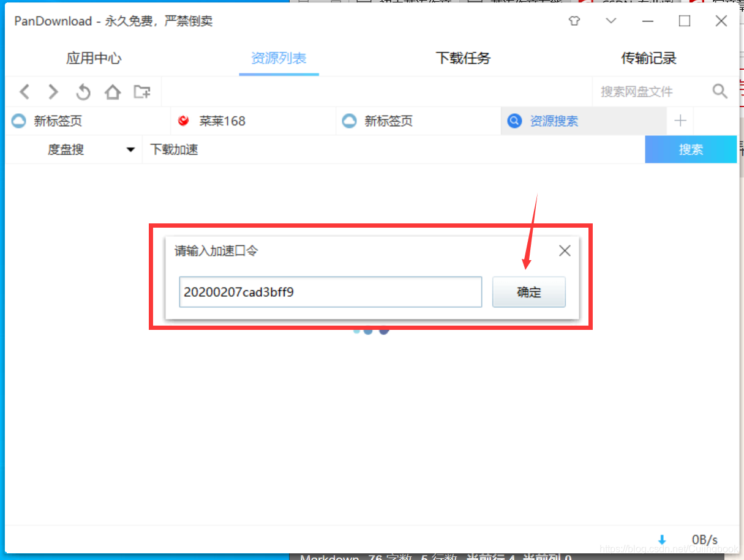
Task: Maximize the PanDownload window
Action: (x=685, y=21)
